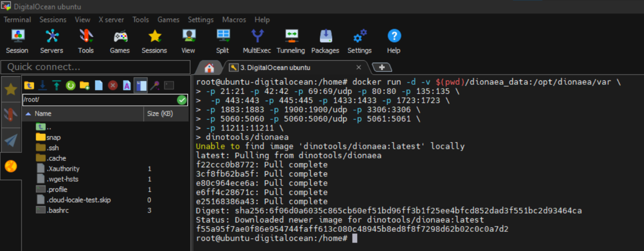The height and width of the screenshot is (251, 644).
Task: Delete selected file with red X icon
Action: point(113,85)
